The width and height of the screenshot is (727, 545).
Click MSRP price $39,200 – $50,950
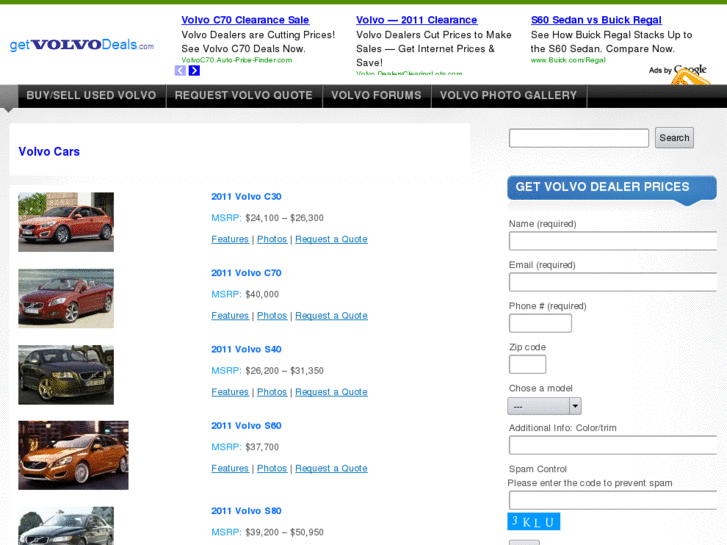point(284,532)
